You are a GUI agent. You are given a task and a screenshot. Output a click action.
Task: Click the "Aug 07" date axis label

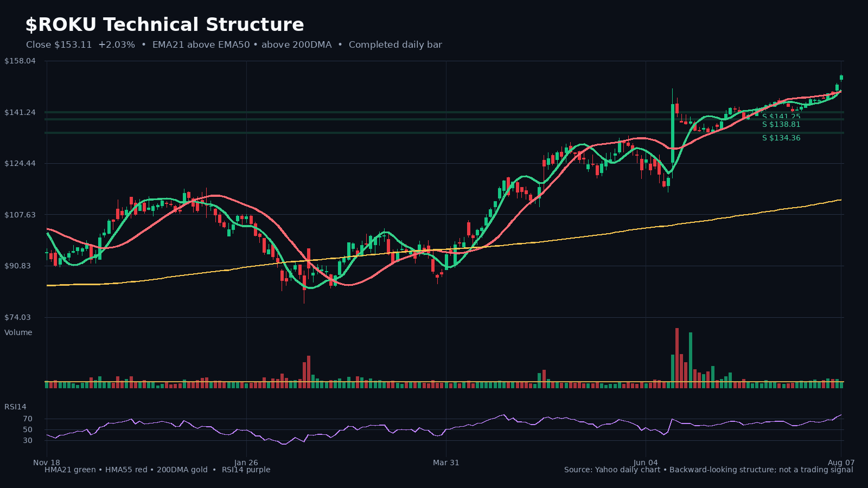[x=841, y=463]
